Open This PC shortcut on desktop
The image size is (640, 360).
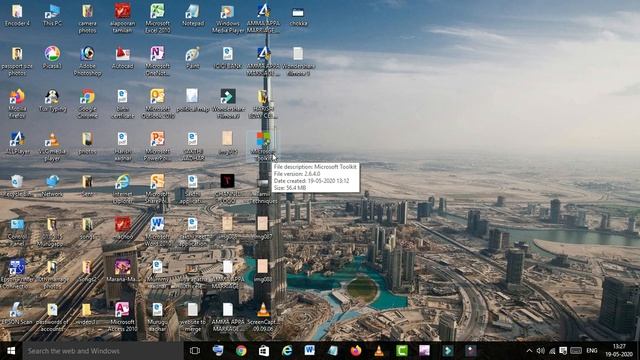tap(52, 15)
